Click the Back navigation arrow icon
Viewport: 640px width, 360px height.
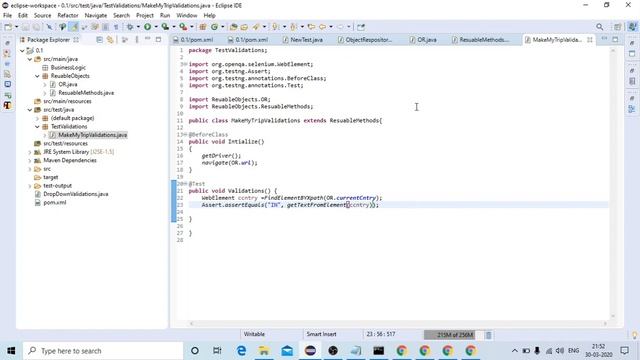point(322,27)
